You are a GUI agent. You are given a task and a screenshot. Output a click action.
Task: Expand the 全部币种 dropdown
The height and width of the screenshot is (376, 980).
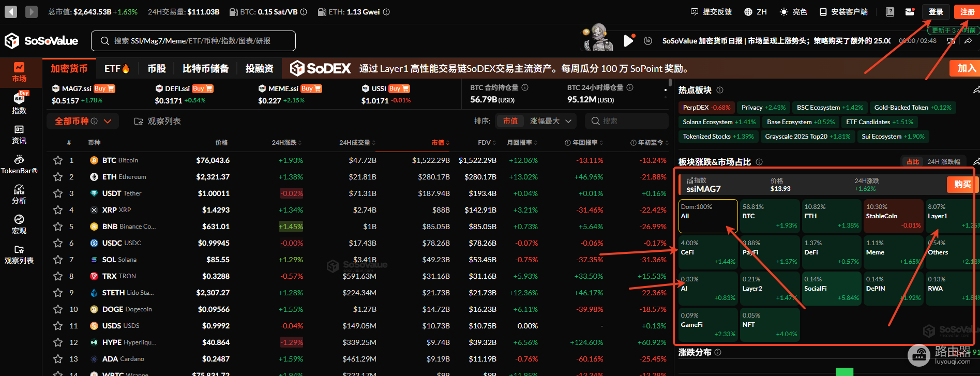click(83, 121)
